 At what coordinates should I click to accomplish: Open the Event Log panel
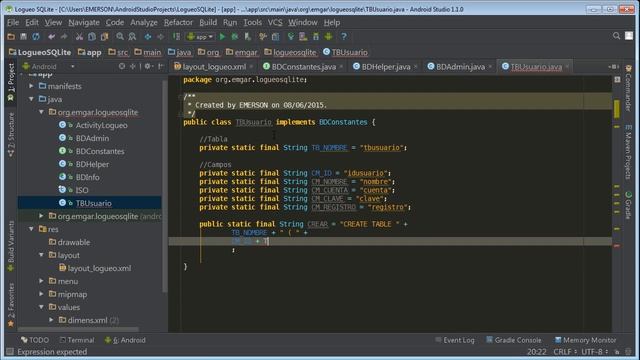455,340
